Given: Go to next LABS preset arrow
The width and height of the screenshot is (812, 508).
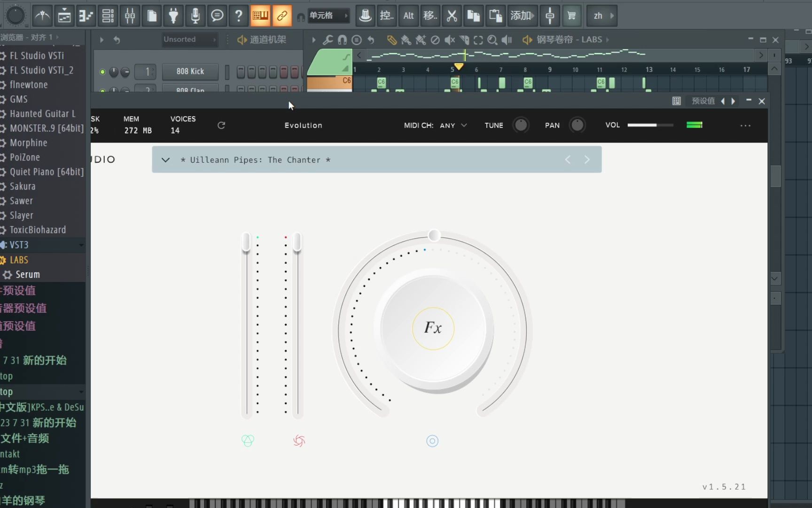Looking at the screenshot, I should (587, 160).
